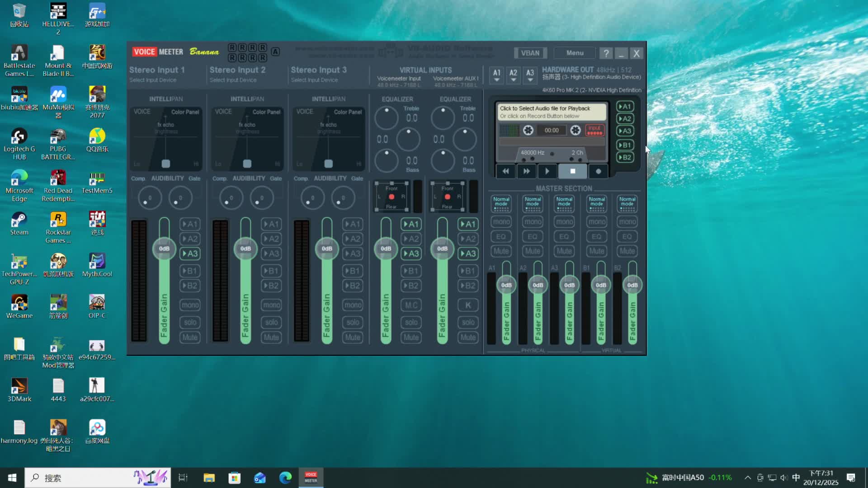Open the Voicemeeter Menu
The image size is (868, 488).
point(575,53)
